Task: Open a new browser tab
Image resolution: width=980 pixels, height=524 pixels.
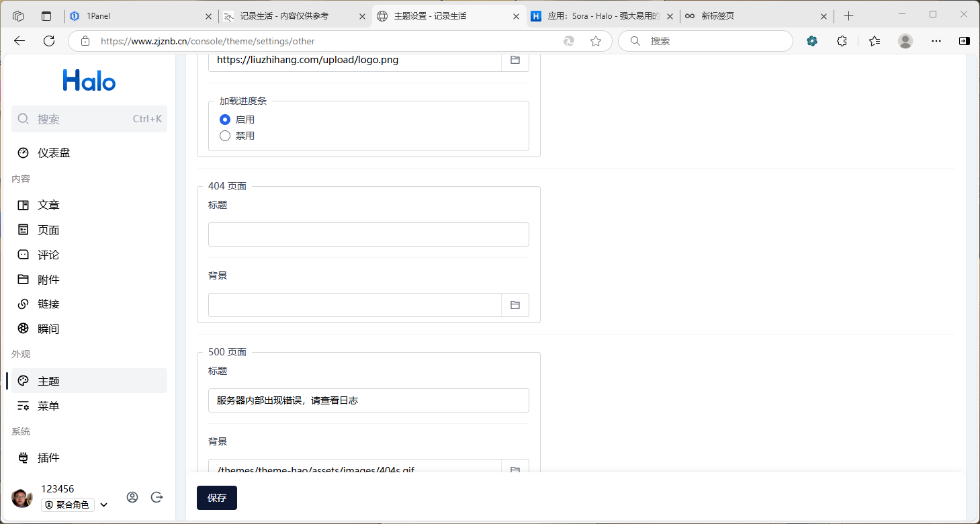Action: pyautogui.click(x=848, y=16)
